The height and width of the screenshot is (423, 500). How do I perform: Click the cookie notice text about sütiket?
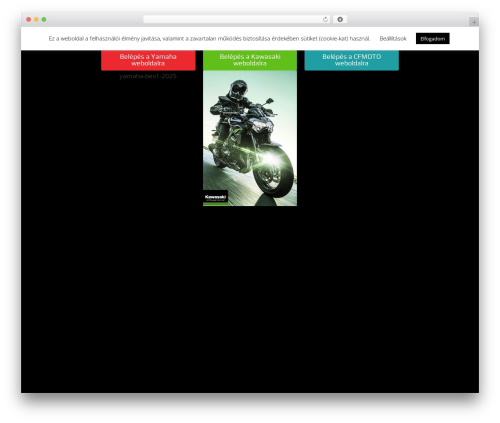click(209, 39)
